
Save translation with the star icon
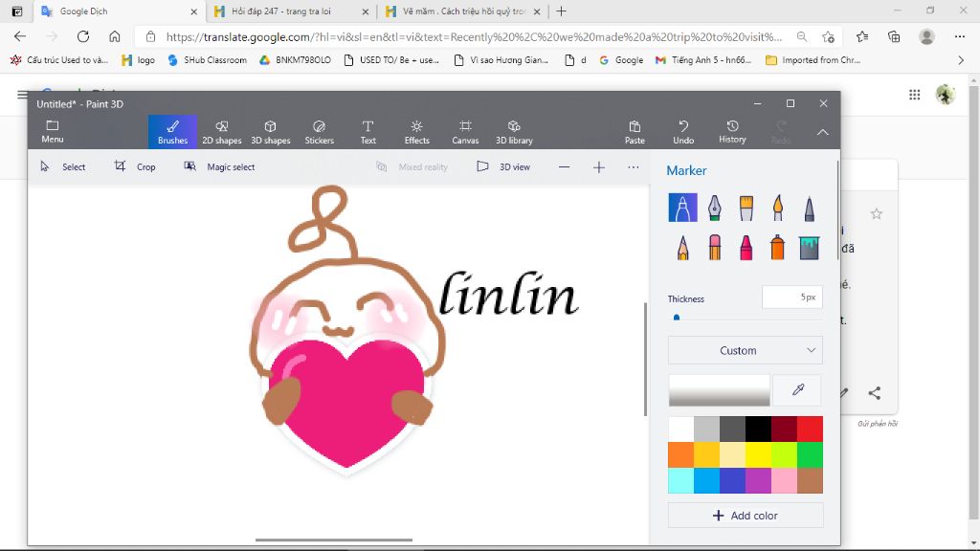coord(877,214)
